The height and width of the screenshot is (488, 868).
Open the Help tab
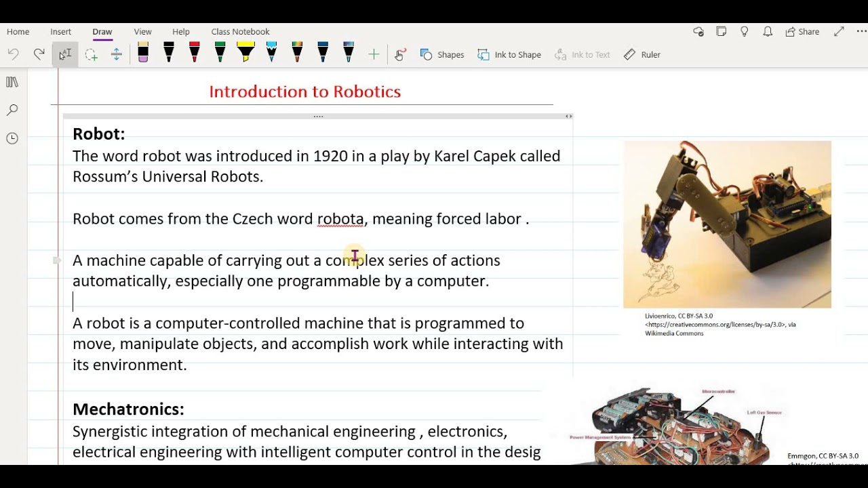click(x=181, y=32)
